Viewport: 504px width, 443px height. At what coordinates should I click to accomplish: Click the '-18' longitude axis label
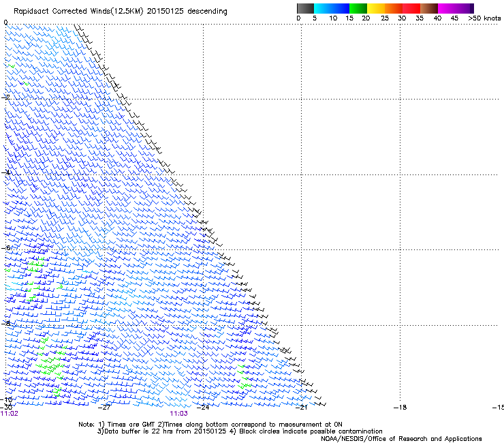click(x=400, y=408)
